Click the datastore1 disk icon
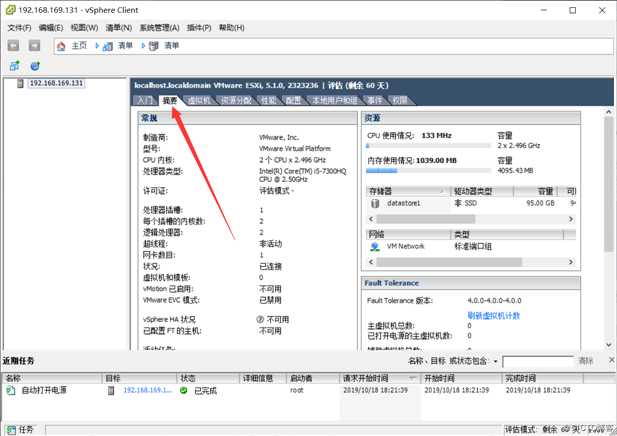Screen dimensions: 617x436 [x=375, y=203]
